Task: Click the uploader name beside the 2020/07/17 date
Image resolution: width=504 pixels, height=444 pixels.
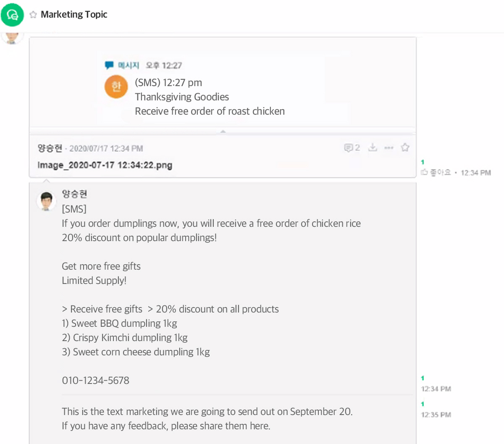Action: pyautogui.click(x=50, y=148)
